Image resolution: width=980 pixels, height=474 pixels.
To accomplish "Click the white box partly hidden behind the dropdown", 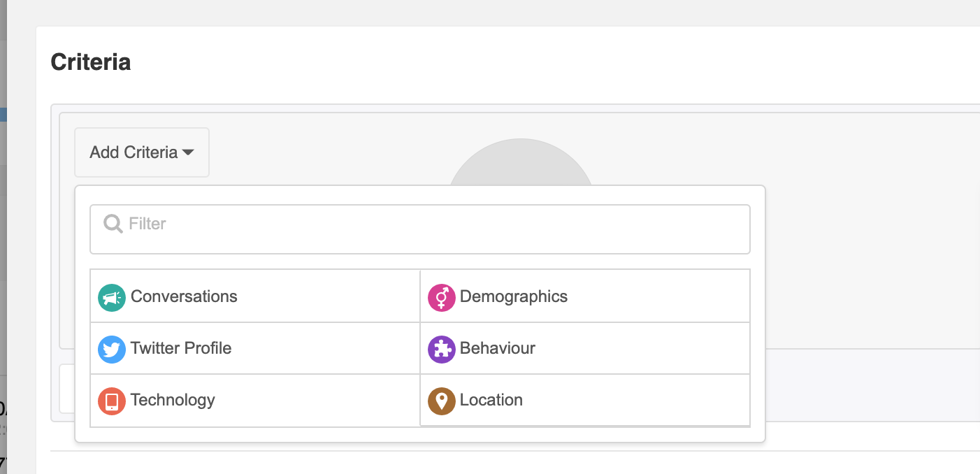I will [x=67, y=389].
